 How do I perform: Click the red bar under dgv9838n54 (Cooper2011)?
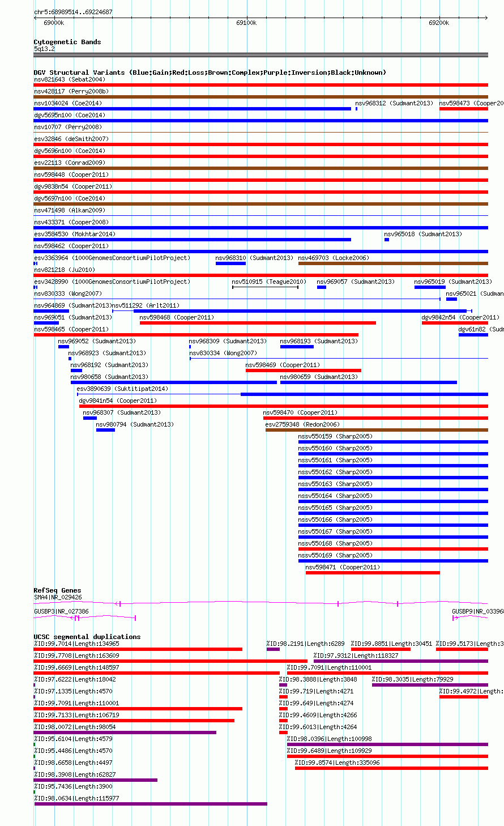(261, 192)
